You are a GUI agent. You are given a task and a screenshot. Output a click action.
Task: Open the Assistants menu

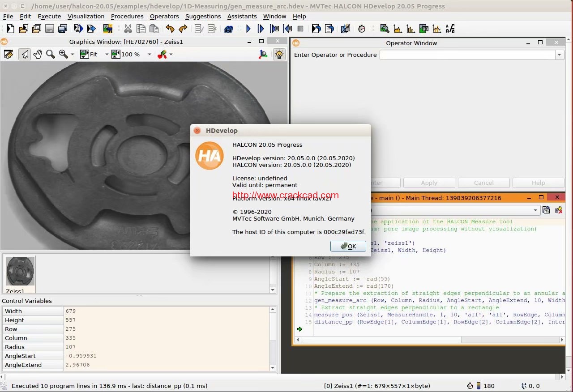242,16
